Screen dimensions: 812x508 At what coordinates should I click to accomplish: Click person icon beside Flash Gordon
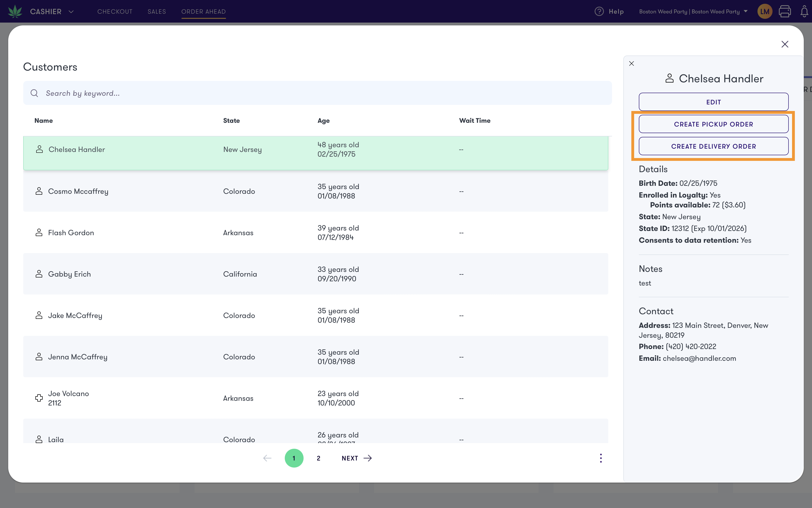[x=39, y=233]
